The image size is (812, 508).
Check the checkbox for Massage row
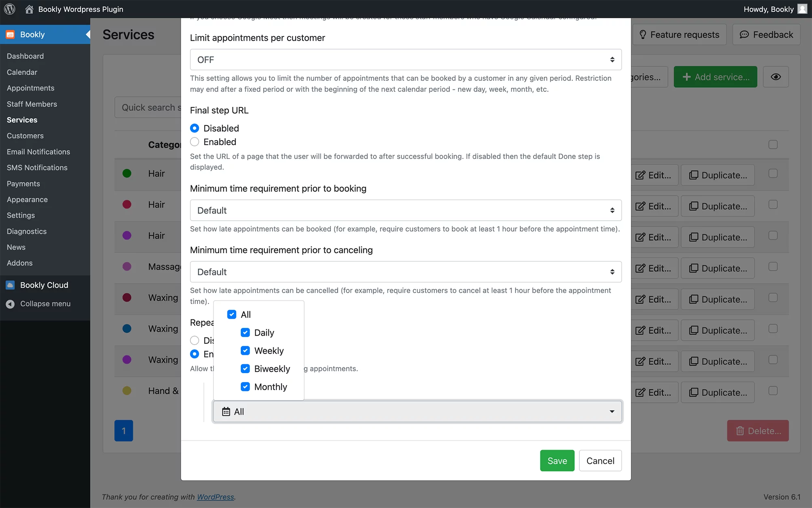[773, 267]
